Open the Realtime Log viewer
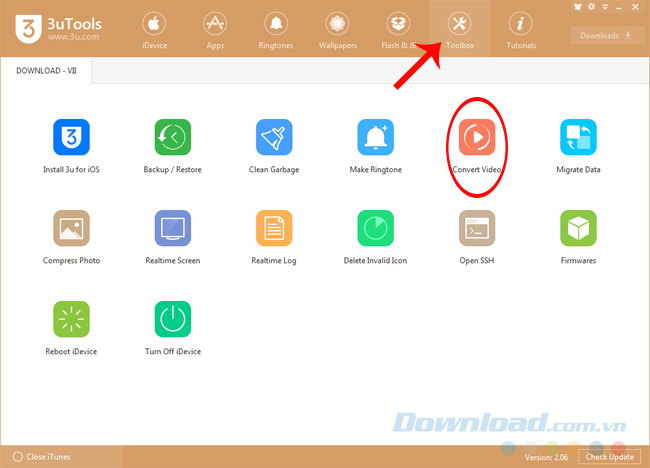Image resolution: width=650 pixels, height=468 pixels. pos(274,228)
